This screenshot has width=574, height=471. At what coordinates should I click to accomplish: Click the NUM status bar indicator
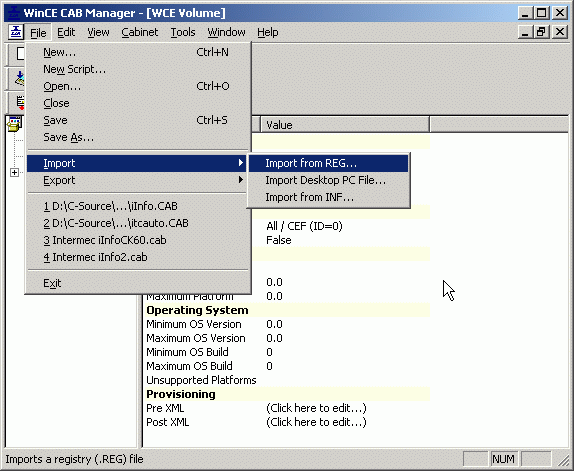(503, 459)
